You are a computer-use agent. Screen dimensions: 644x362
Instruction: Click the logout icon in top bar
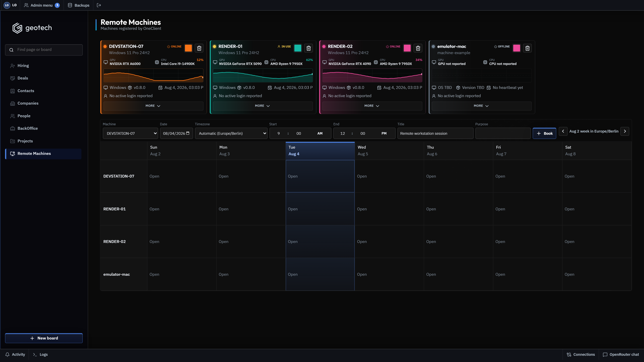coord(99,5)
